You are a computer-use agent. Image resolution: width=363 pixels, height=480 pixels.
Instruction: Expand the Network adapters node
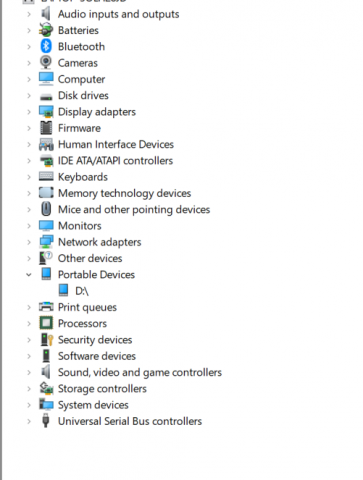(29, 242)
